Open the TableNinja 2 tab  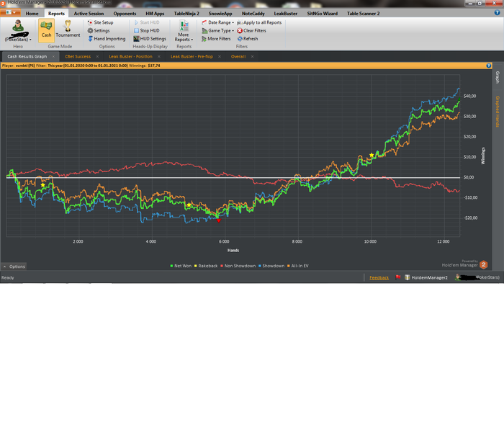(186, 14)
